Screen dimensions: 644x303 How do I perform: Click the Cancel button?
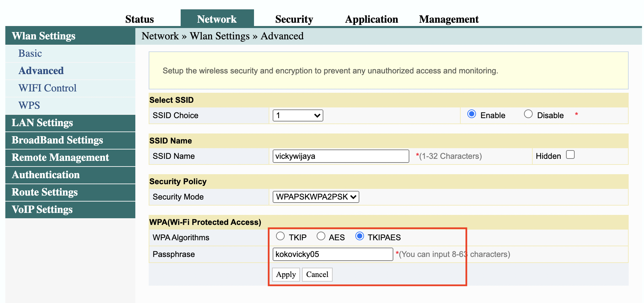[317, 274]
